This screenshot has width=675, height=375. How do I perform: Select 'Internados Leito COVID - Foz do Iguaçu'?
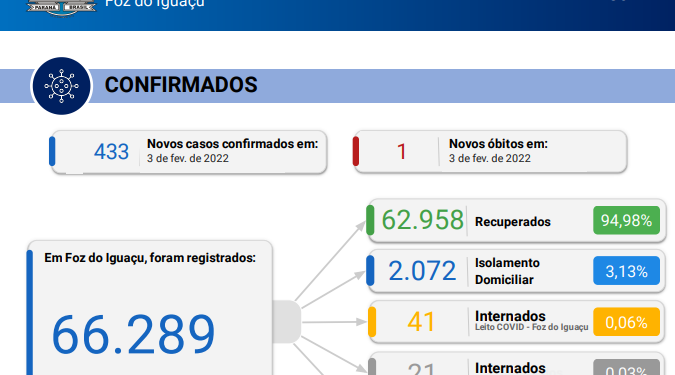pyautogui.click(x=532, y=321)
